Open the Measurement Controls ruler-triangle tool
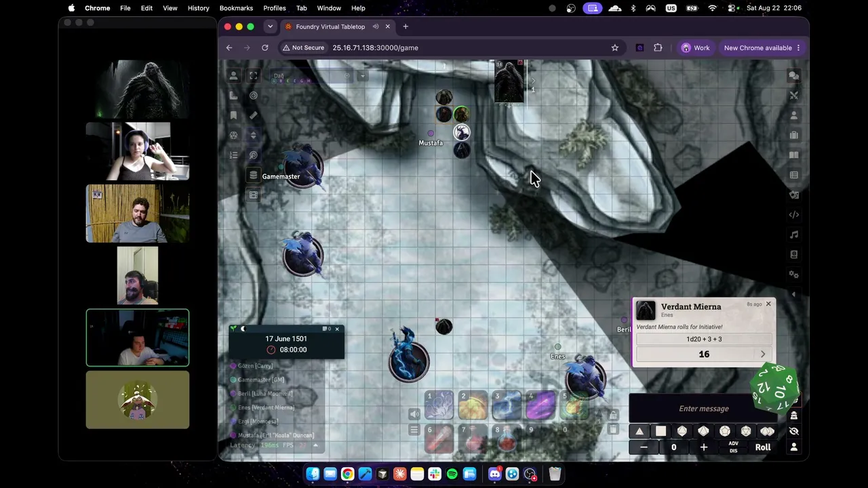Viewport: 868px width, 488px height. pyautogui.click(x=234, y=96)
